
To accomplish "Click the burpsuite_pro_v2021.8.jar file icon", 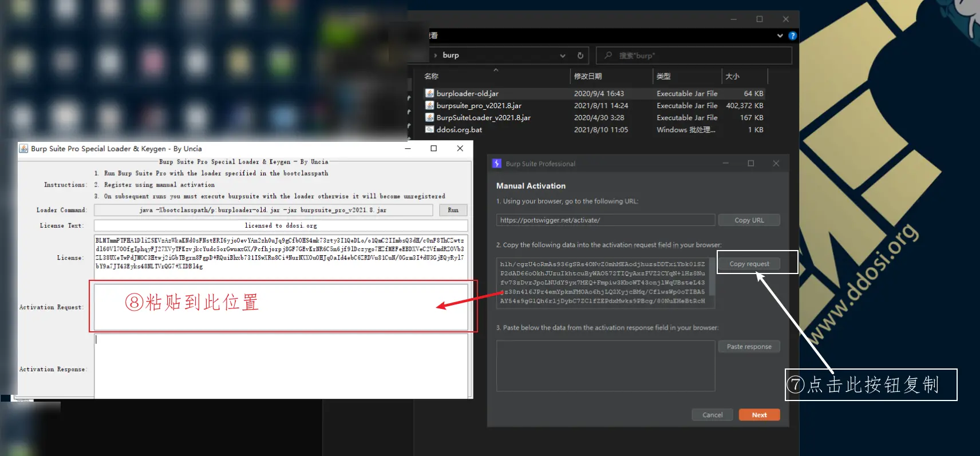I will pos(429,105).
